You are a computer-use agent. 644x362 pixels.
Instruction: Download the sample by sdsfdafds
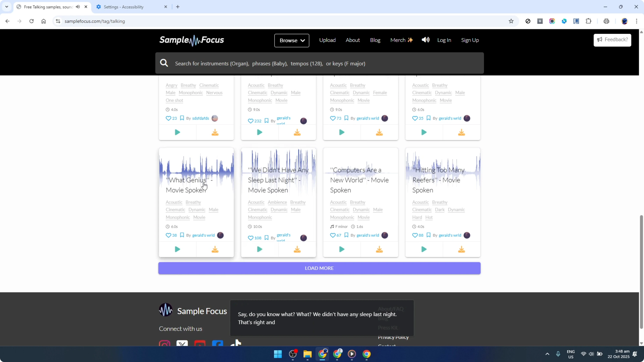click(x=215, y=132)
